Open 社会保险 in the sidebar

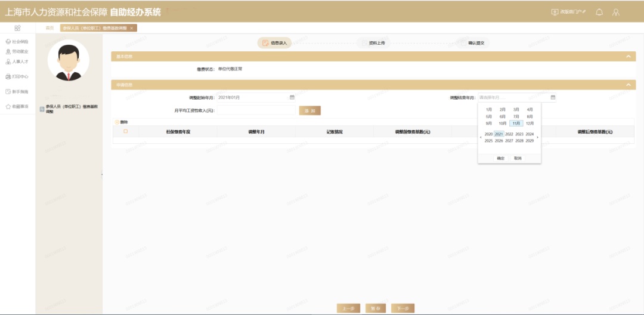coord(17,42)
